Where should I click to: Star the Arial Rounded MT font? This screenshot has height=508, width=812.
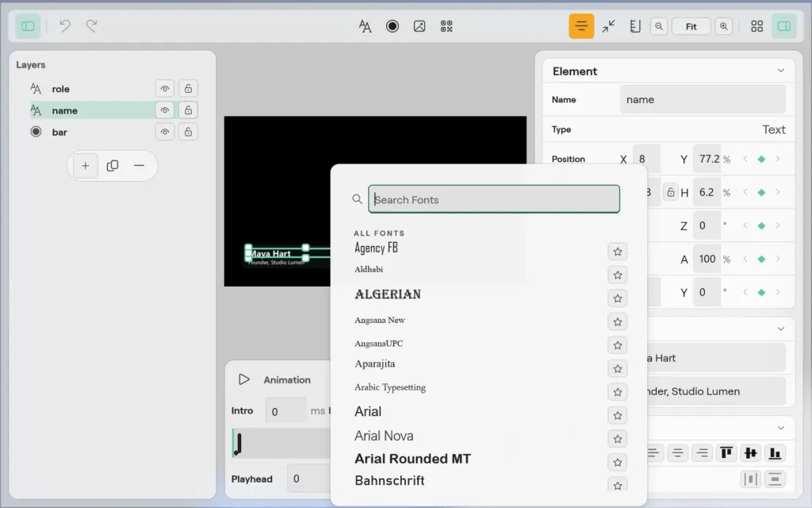[x=617, y=463]
